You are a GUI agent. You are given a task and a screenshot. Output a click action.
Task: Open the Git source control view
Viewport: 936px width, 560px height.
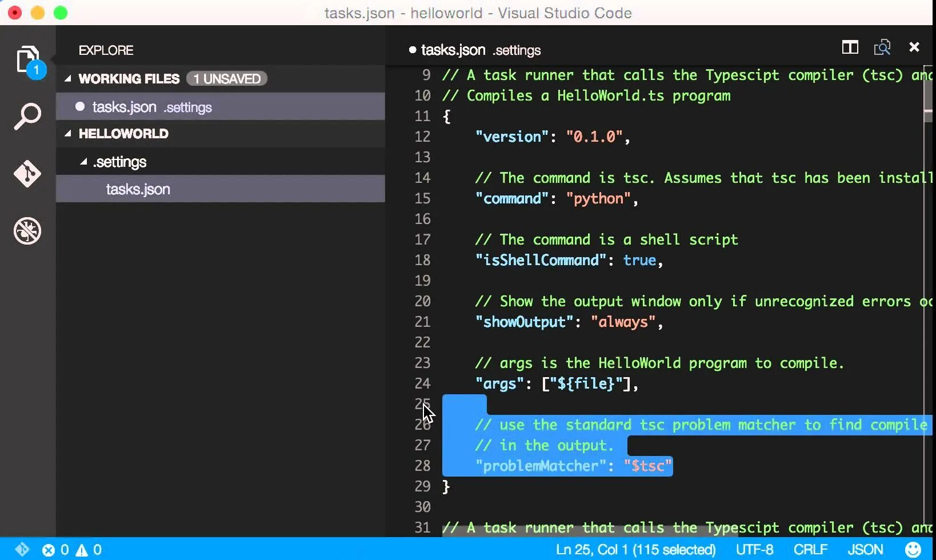point(27,174)
